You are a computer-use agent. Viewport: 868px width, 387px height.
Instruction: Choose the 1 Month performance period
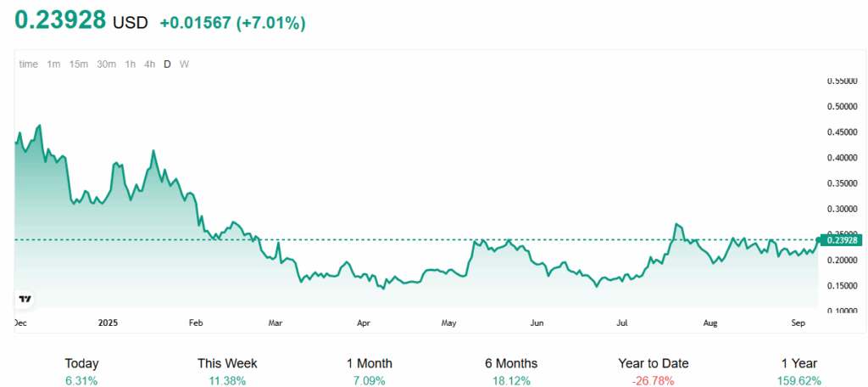369,371
